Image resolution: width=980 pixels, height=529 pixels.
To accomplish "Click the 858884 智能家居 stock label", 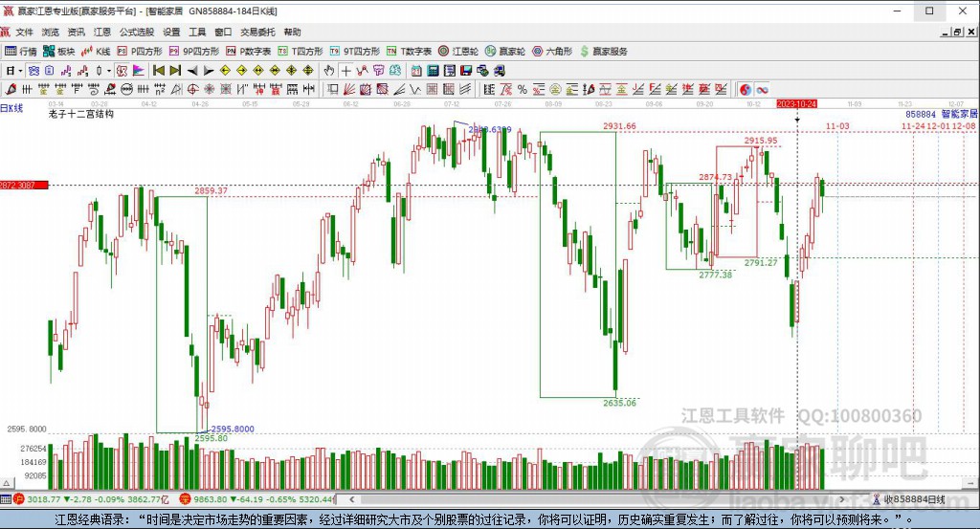I will (x=942, y=114).
